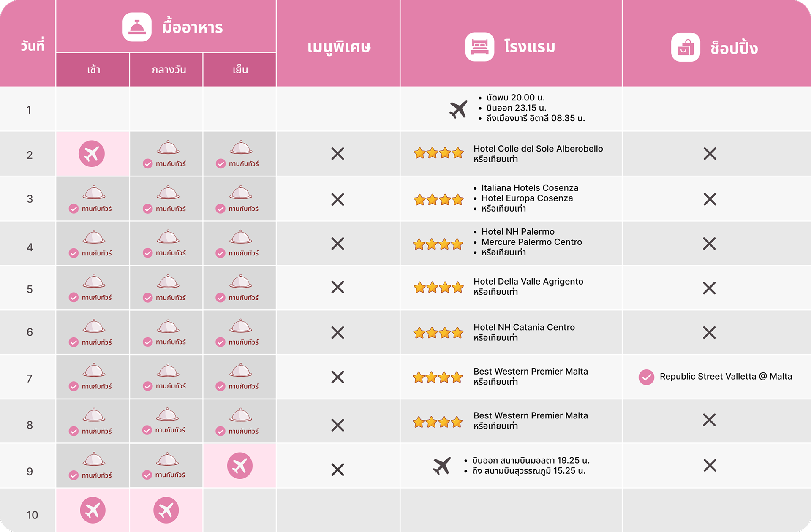Click the hotel bed icon in header
Screen dimensions: 811x532
click(x=479, y=47)
